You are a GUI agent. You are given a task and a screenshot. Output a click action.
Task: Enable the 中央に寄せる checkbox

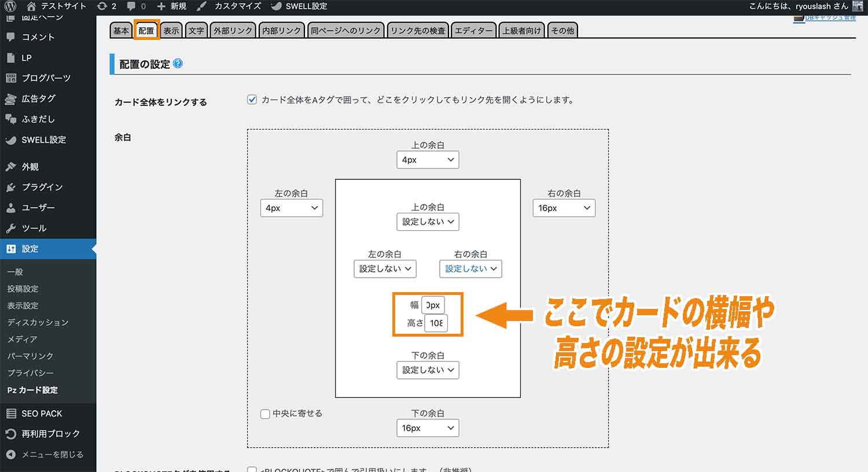(265, 413)
